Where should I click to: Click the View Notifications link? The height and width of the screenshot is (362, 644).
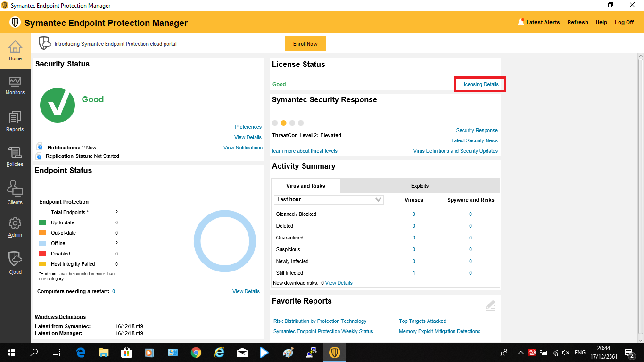pyautogui.click(x=243, y=148)
